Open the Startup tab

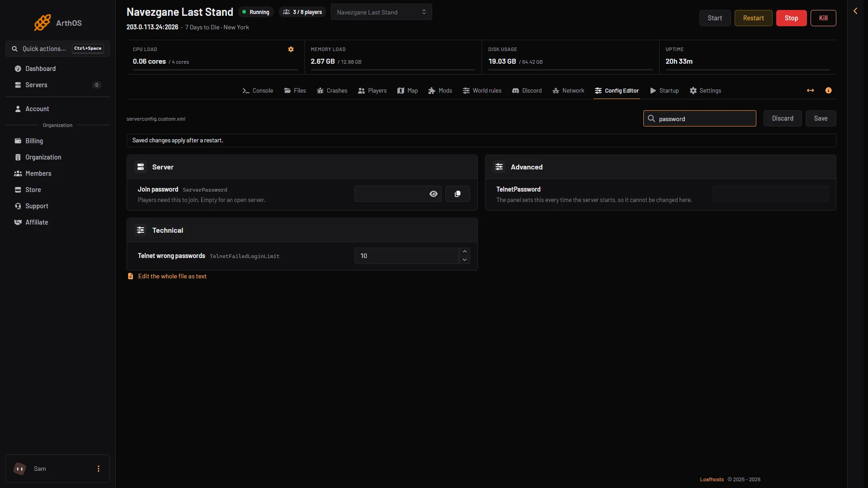point(664,90)
